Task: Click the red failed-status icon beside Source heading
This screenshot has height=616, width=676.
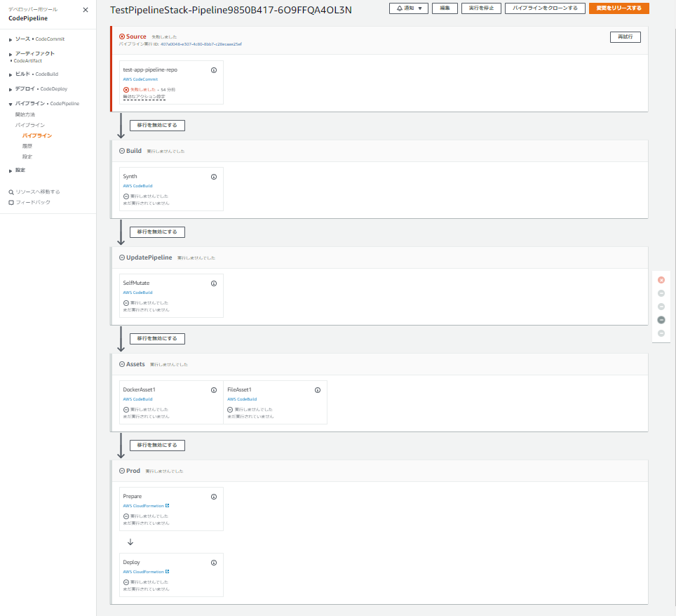Action: click(122, 36)
